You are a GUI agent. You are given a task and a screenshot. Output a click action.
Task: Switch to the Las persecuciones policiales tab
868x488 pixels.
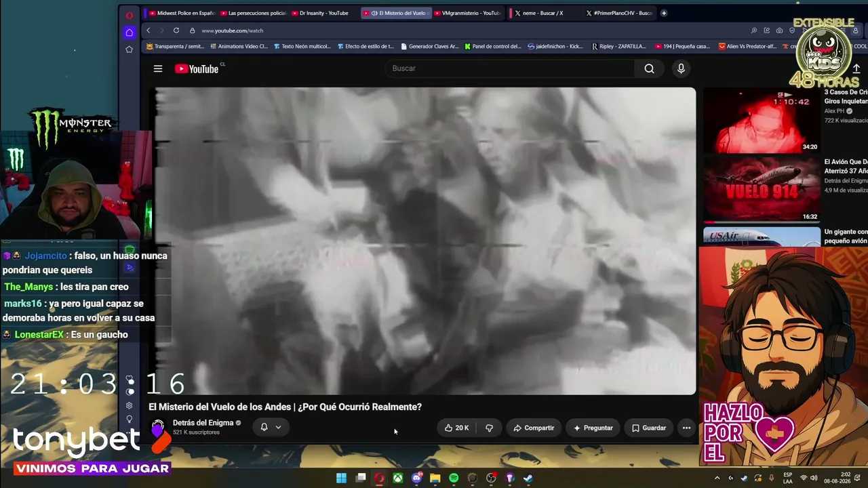pyautogui.click(x=254, y=13)
